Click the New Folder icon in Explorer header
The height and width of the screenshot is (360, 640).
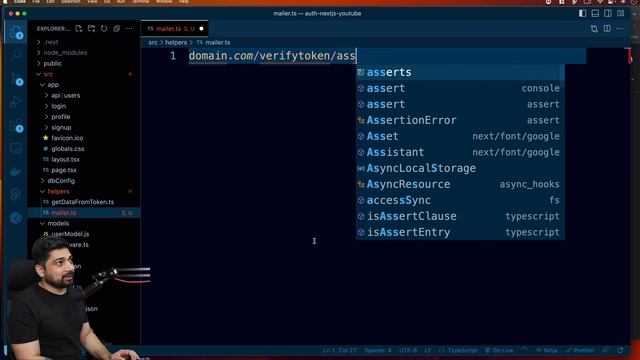(x=91, y=29)
